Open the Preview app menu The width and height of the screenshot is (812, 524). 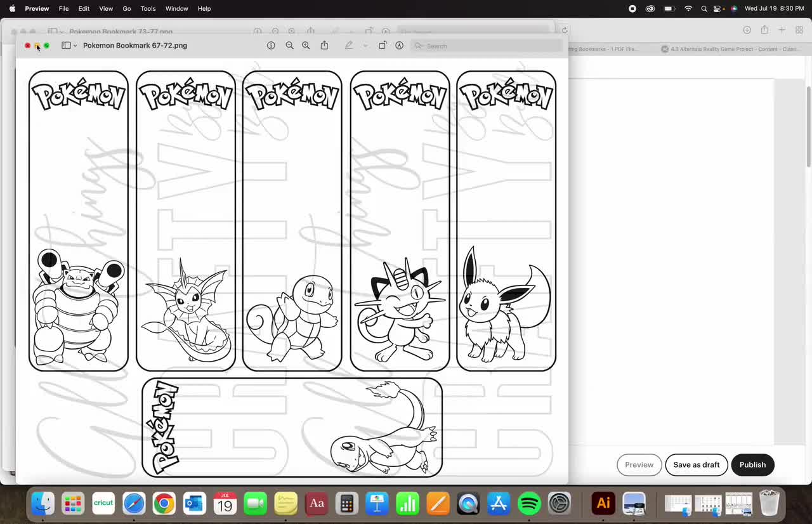pos(37,8)
